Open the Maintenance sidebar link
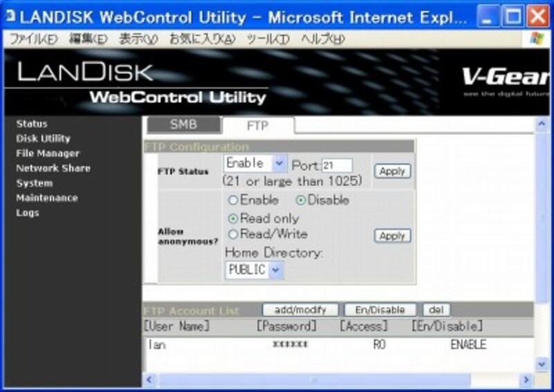The height and width of the screenshot is (392, 554). (46, 197)
